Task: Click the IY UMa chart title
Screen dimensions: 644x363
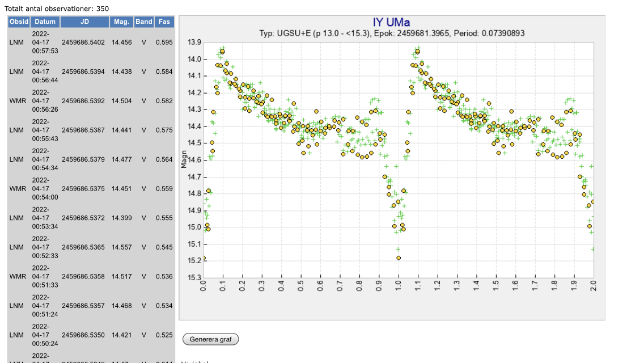Action: pyautogui.click(x=391, y=23)
